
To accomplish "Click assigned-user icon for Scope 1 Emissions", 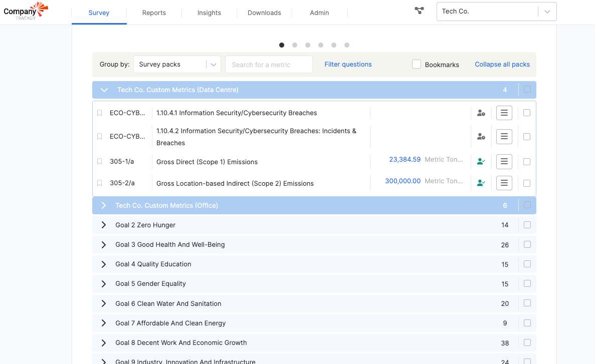I will point(481,162).
